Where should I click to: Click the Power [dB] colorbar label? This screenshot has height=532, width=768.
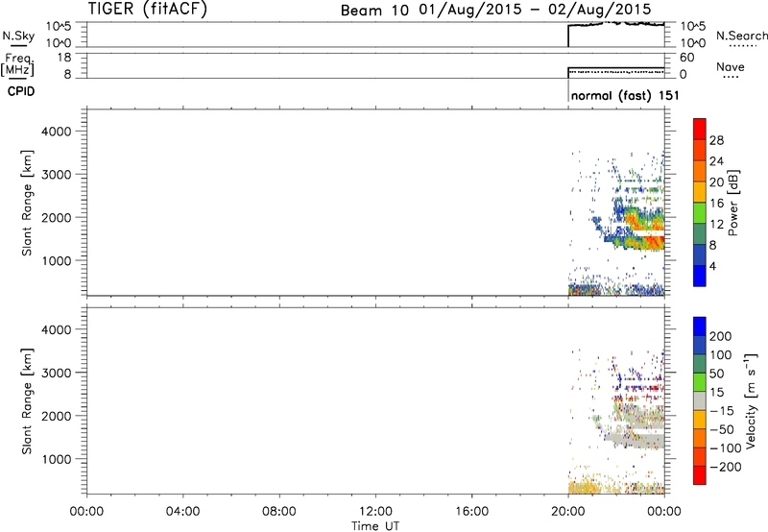(x=732, y=203)
